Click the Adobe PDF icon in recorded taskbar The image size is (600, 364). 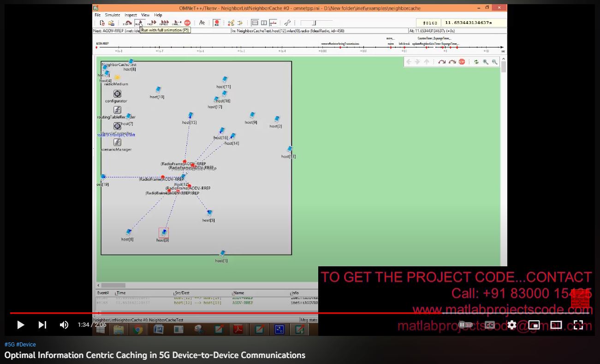[239, 329]
